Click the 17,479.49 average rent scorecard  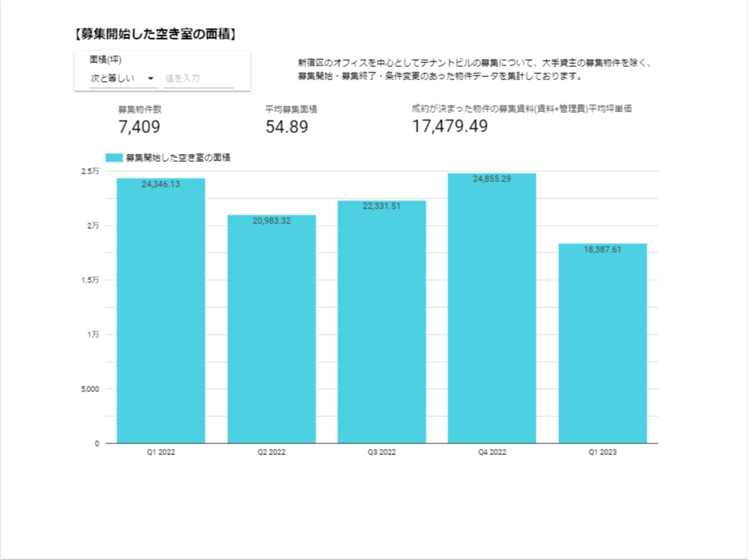click(450, 126)
